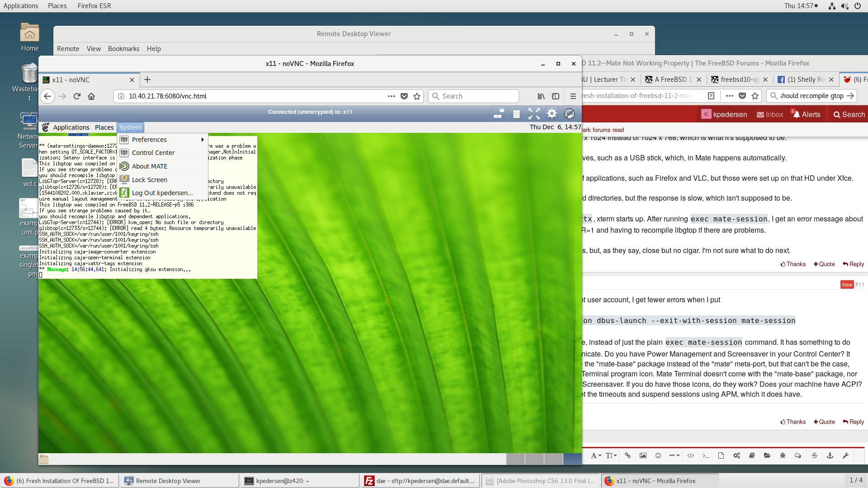The width and height of the screenshot is (868, 488).
Task: Insert a link in the forum editor
Action: 627,455
